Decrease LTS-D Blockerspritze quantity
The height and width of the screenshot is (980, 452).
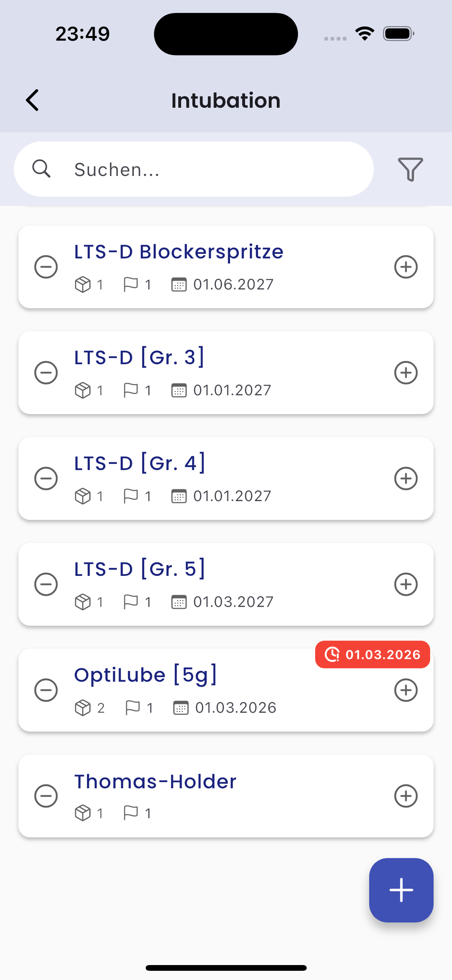[46, 267]
